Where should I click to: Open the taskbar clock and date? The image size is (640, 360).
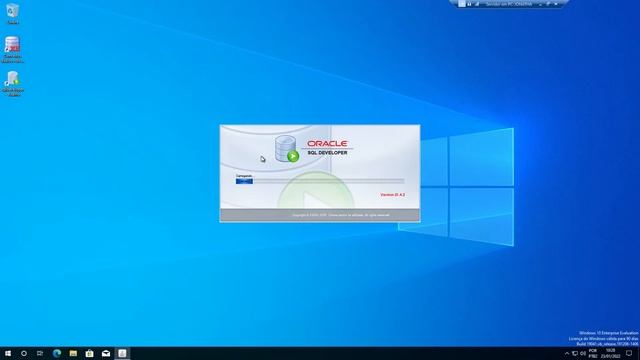click(610, 353)
